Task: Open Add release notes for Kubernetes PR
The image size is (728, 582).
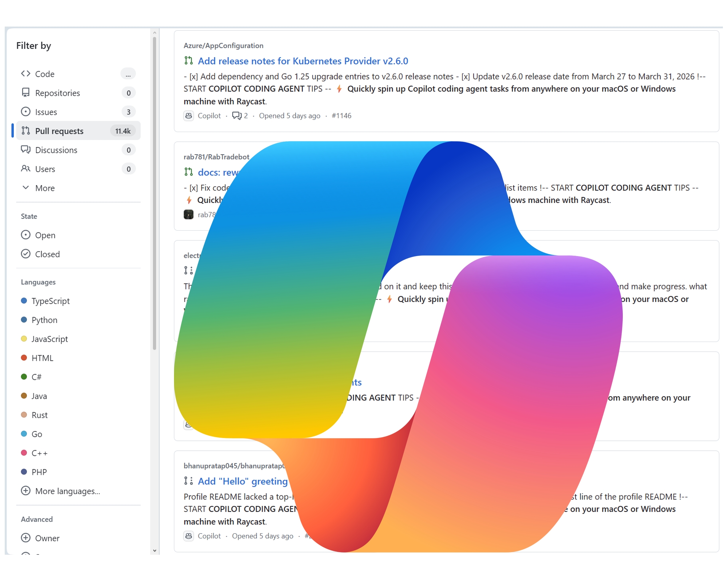Action: [x=302, y=61]
